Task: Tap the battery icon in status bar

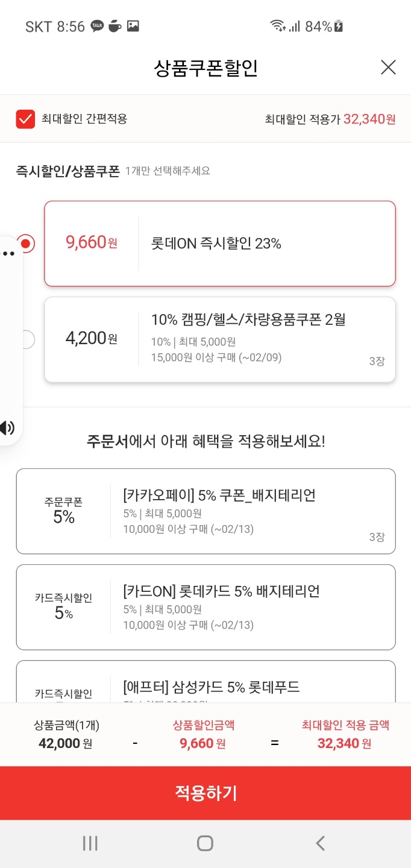Action: pos(339,26)
